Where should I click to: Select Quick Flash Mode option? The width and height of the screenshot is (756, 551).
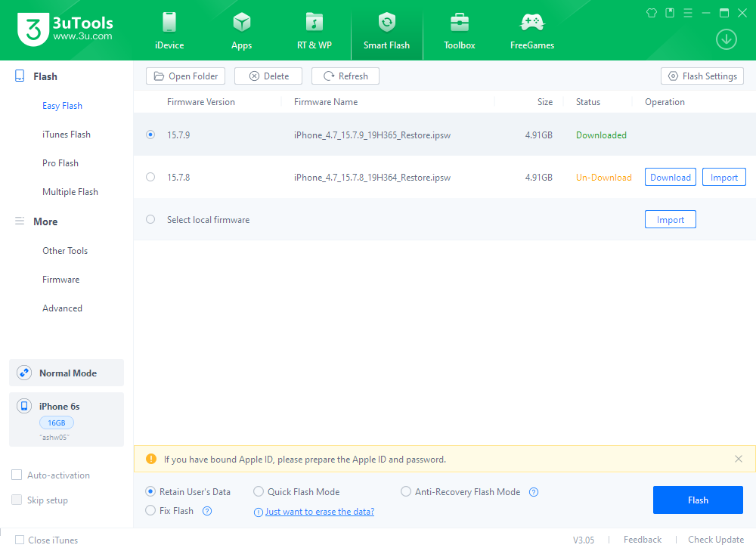click(259, 492)
